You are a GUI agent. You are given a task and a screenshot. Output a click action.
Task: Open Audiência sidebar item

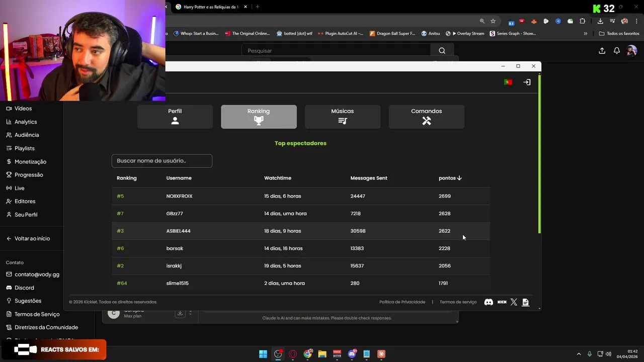coord(27,135)
